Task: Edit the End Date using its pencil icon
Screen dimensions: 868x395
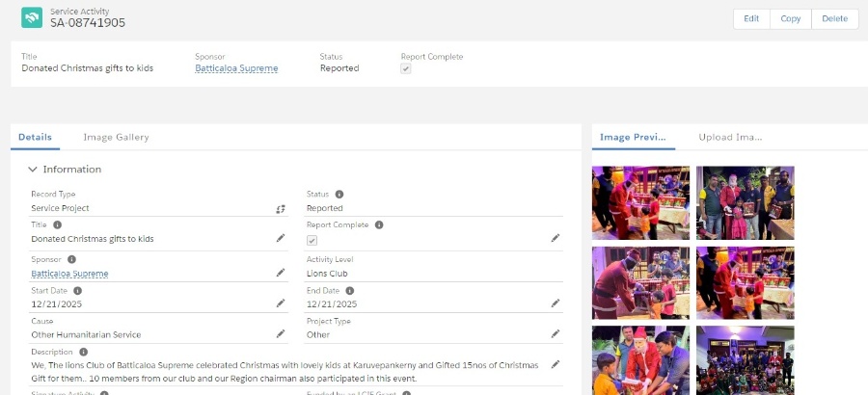Action: click(x=556, y=303)
